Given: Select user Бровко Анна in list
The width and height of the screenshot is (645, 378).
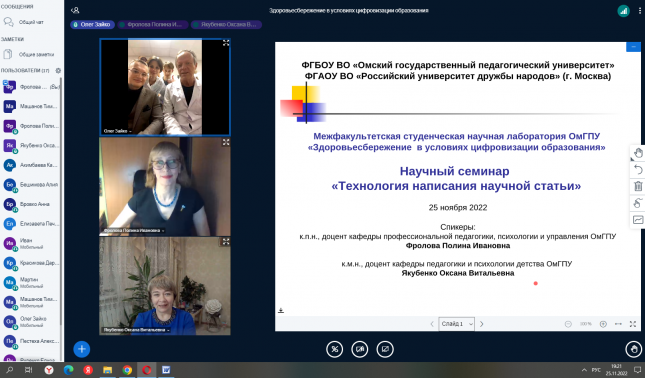Looking at the screenshot, I should coord(31,204).
